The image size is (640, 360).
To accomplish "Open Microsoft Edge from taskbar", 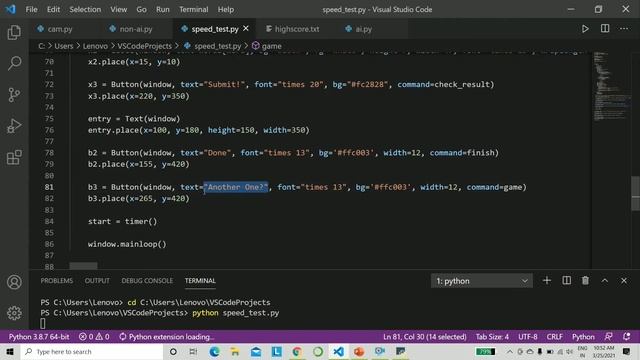I will tap(214, 351).
